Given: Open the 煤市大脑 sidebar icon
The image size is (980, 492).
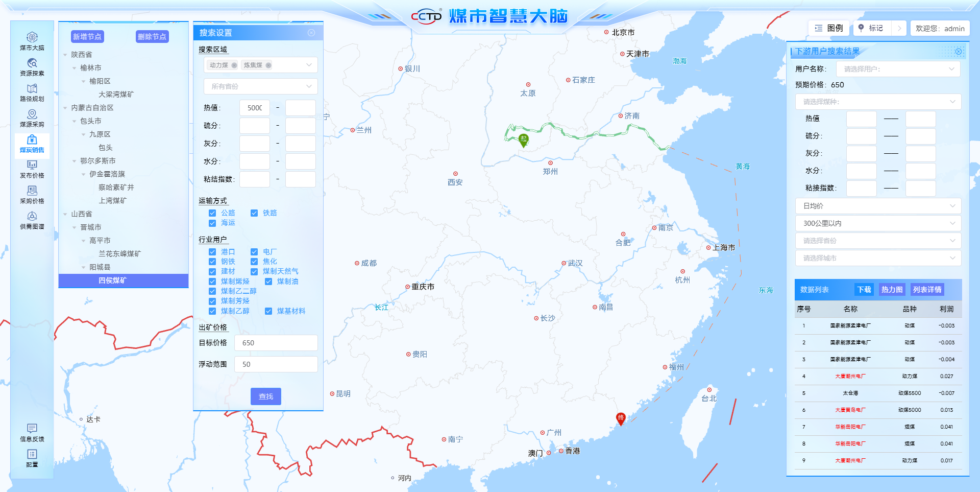Looking at the screenshot, I should pyautogui.click(x=32, y=41).
